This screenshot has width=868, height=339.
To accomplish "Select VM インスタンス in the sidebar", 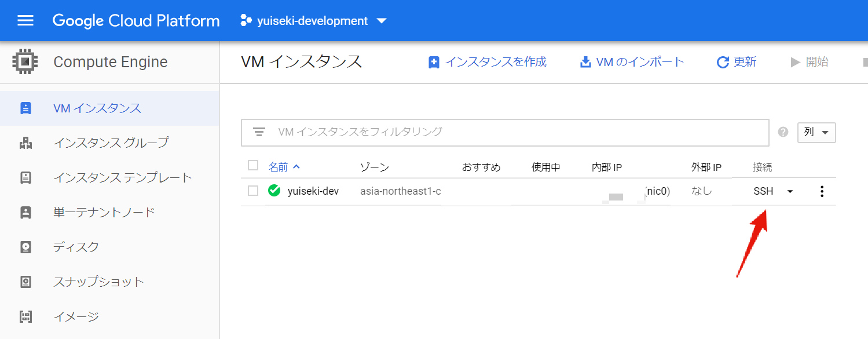I will coord(109,108).
